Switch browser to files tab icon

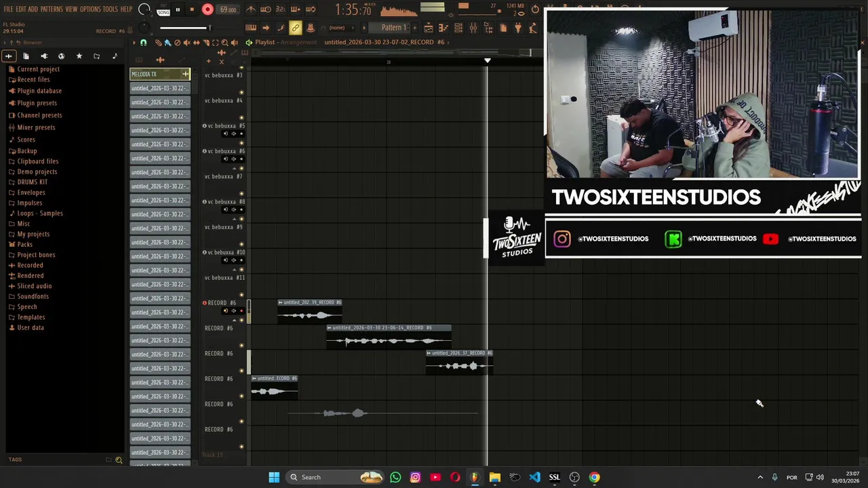[x=26, y=56]
